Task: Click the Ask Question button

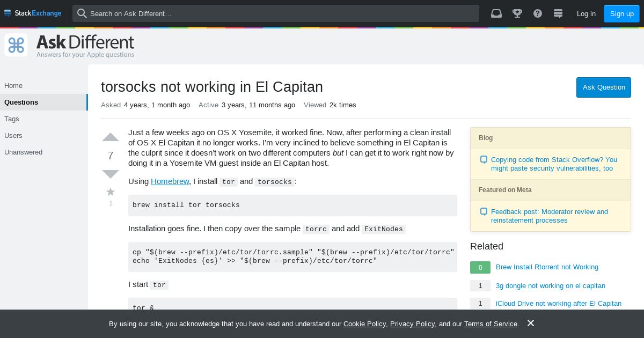Action: click(x=604, y=87)
